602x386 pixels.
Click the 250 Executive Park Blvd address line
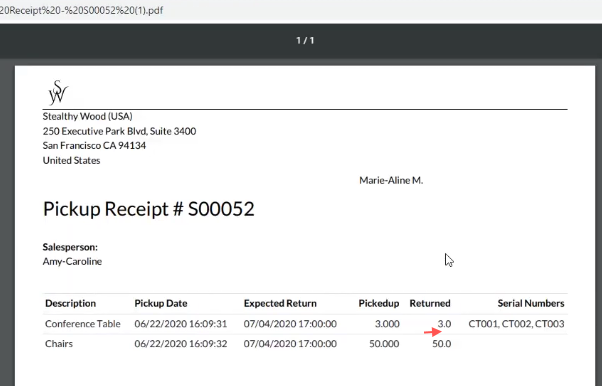pyautogui.click(x=119, y=131)
